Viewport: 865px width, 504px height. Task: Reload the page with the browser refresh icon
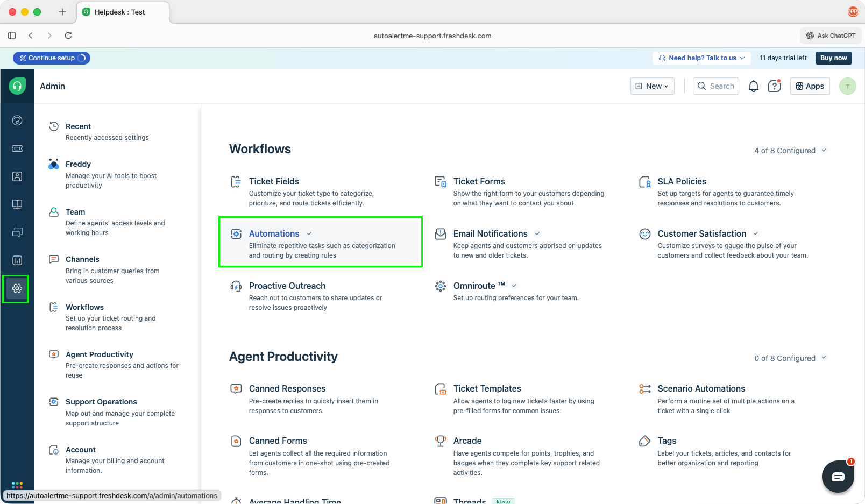pos(68,36)
